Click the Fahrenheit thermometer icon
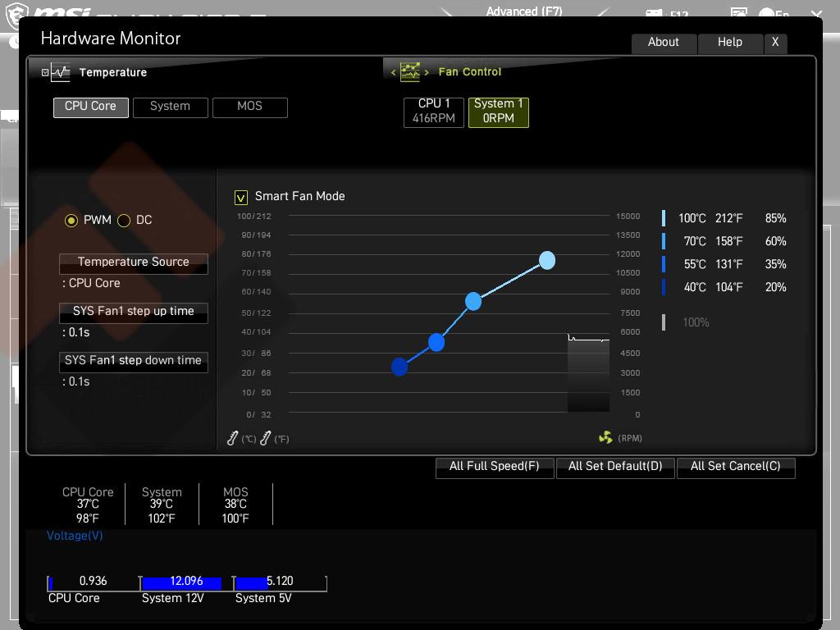 coord(265,439)
